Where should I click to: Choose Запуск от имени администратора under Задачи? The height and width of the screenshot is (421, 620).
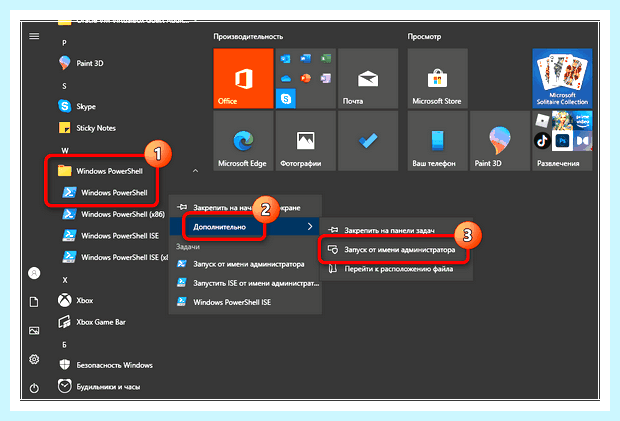coord(245,264)
